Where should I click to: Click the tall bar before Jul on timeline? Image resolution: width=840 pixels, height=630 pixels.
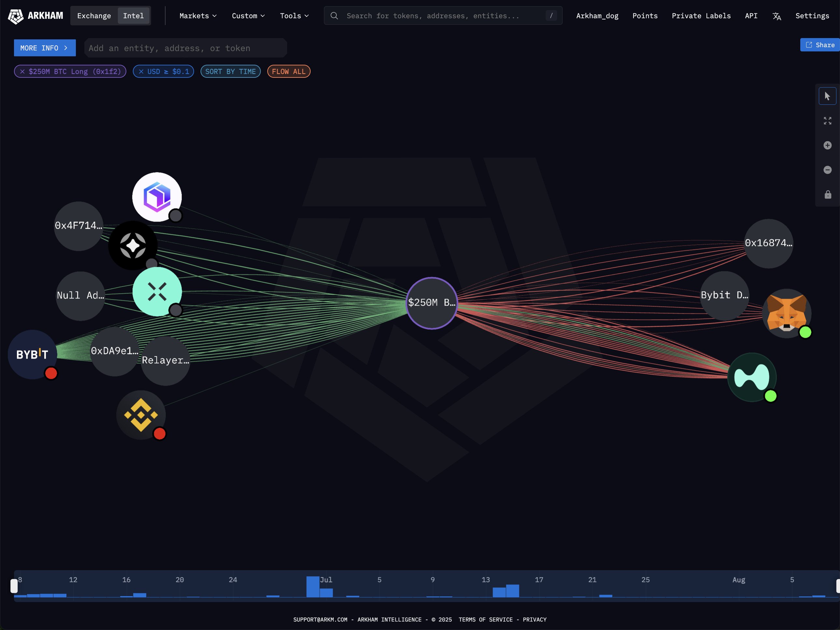pos(313,587)
